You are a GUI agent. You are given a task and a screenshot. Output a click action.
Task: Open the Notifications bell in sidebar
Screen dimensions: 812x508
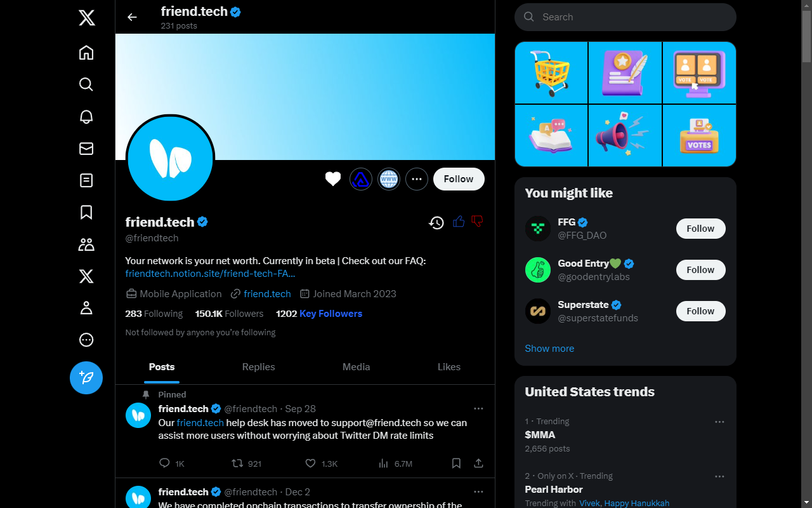point(86,116)
